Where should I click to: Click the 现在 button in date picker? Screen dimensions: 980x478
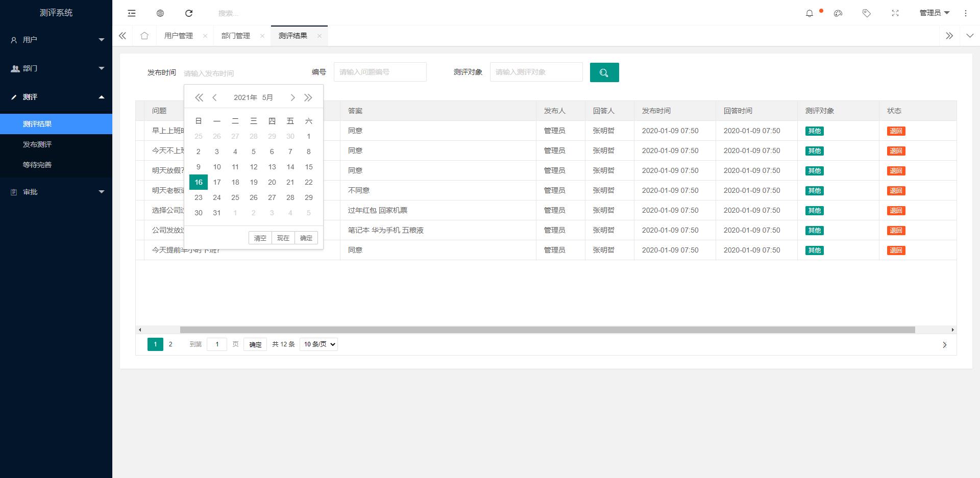click(x=283, y=238)
